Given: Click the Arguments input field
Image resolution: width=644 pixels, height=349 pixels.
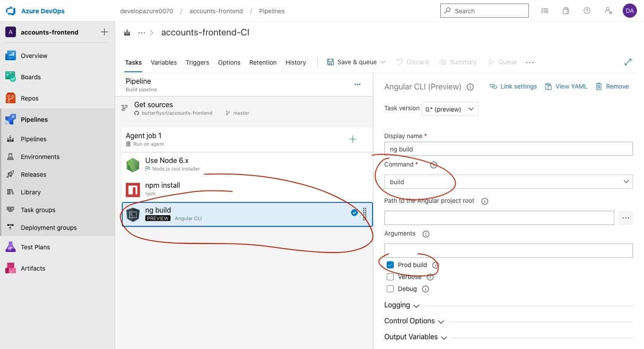Looking at the screenshot, I should tap(508, 251).
